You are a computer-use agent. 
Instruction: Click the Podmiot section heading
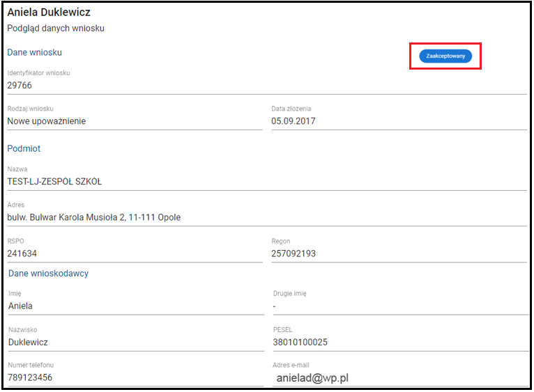[x=24, y=149]
